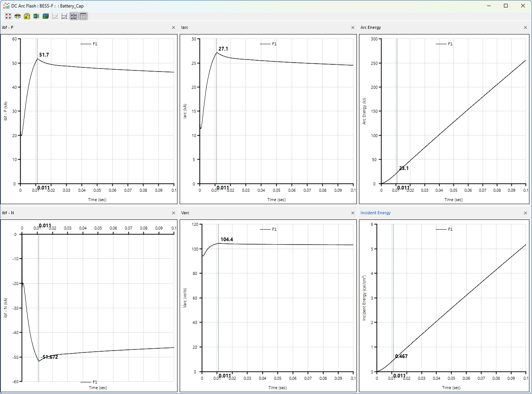Click the 51.7 peak label in Ibf - P
The width and height of the screenshot is (532, 394).
pos(44,55)
